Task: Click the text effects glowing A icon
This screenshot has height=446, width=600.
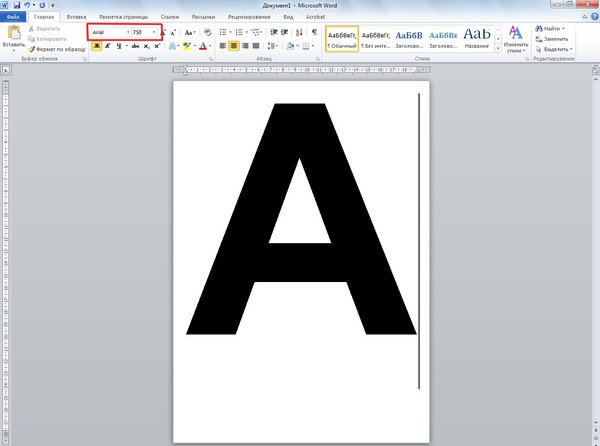Action: point(173,46)
